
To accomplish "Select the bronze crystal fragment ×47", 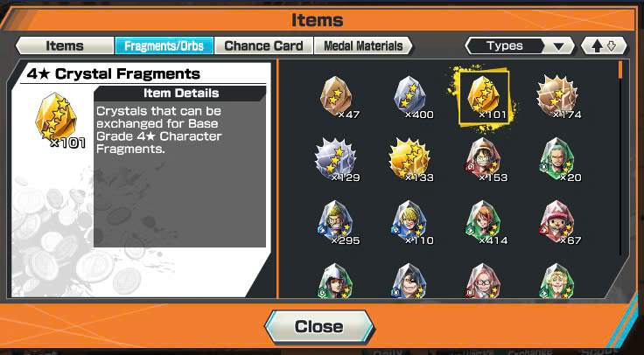I will [x=336, y=97].
